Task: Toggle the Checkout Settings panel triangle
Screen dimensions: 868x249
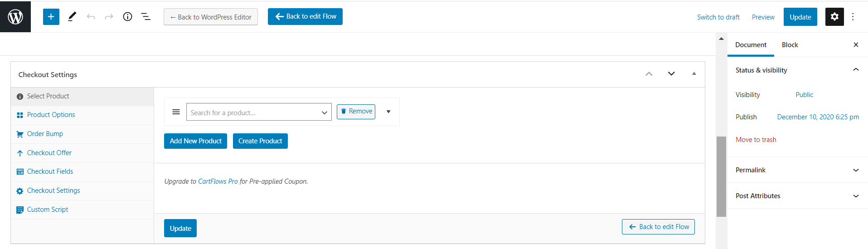Action: click(694, 73)
